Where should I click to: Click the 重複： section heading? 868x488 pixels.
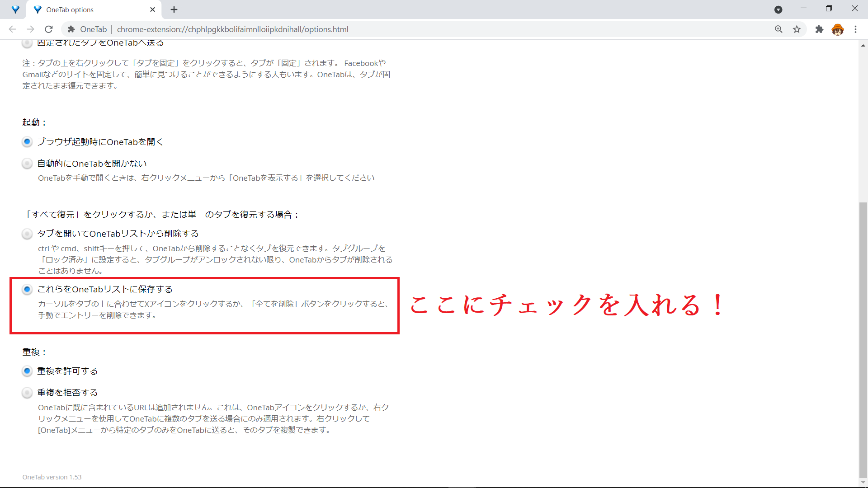[35, 352]
